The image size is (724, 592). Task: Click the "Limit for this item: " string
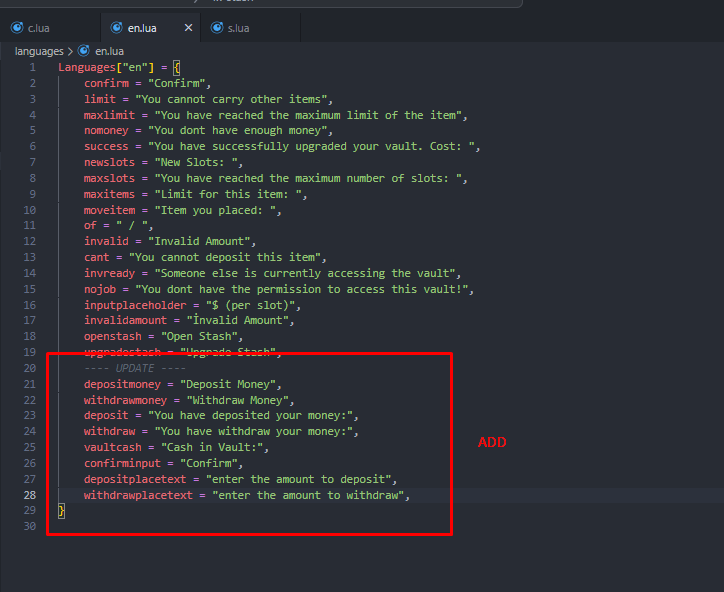point(228,194)
